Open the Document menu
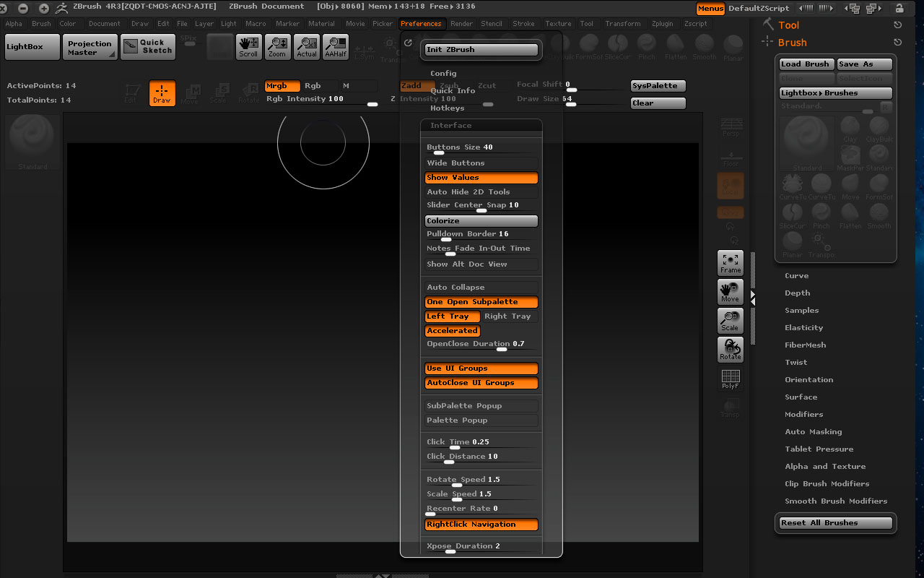The height and width of the screenshot is (578, 924). [104, 24]
